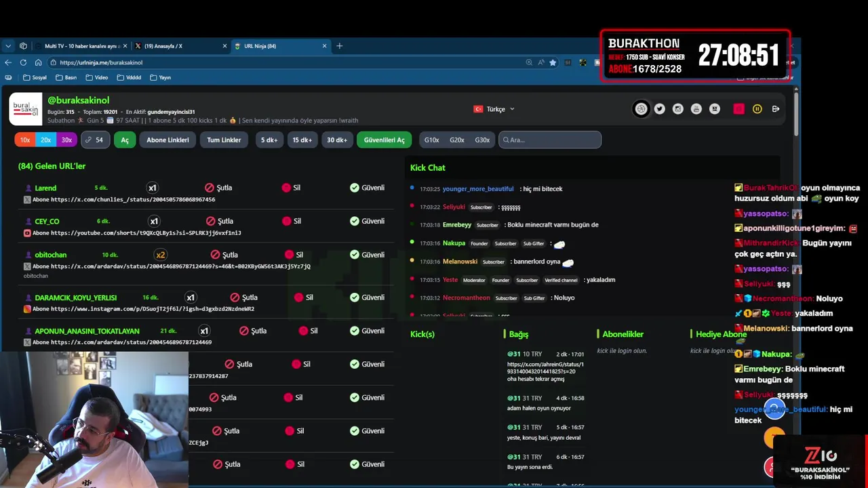Select the G30x filter

point(482,140)
